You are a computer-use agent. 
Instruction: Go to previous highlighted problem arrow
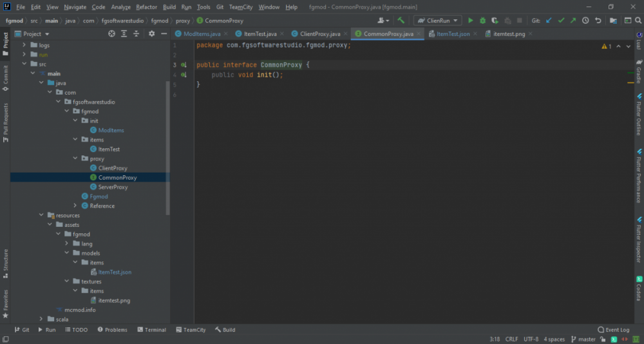[618, 46]
